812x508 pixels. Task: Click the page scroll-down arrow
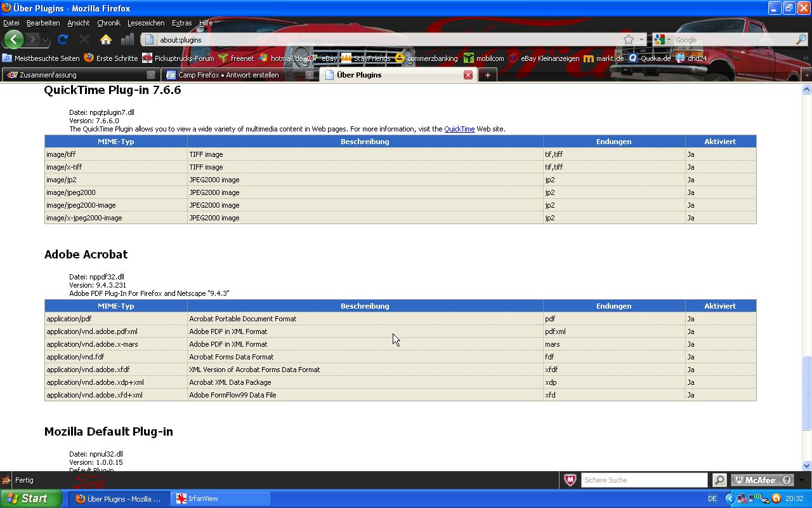[x=807, y=465]
